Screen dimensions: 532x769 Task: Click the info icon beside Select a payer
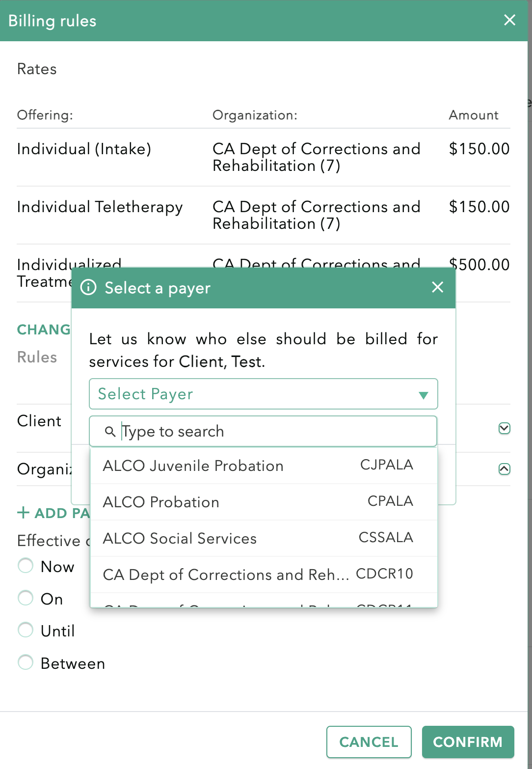(88, 287)
